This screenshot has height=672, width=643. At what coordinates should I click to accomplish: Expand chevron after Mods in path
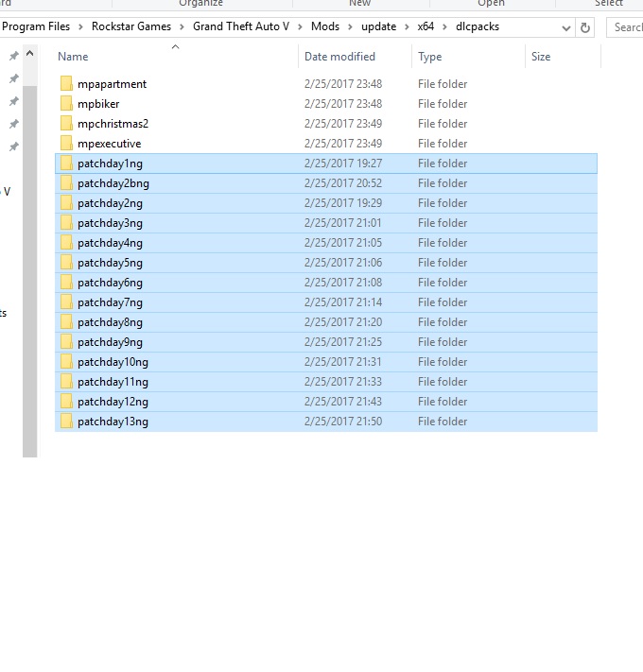(x=350, y=27)
